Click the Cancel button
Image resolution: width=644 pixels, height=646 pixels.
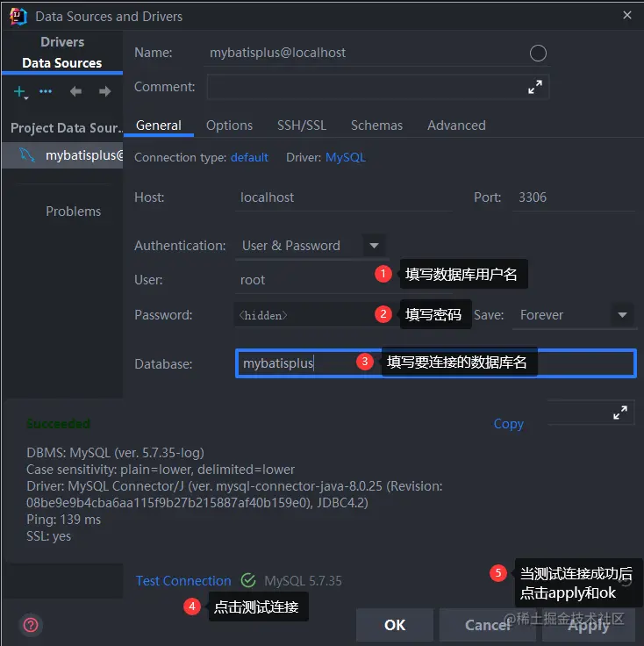pyautogui.click(x=488, y=625)
